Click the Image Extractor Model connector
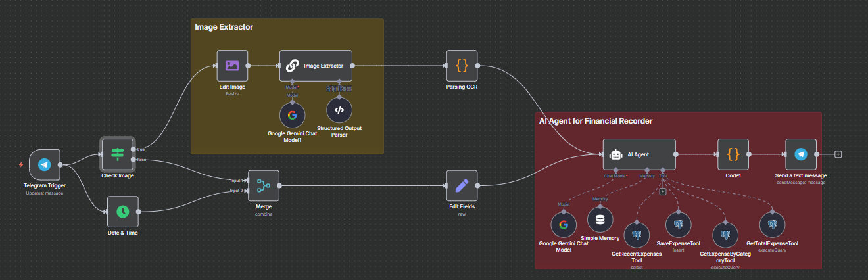This screenshot has width=868, height=280. pyautogui.click(x=292, y=82)
